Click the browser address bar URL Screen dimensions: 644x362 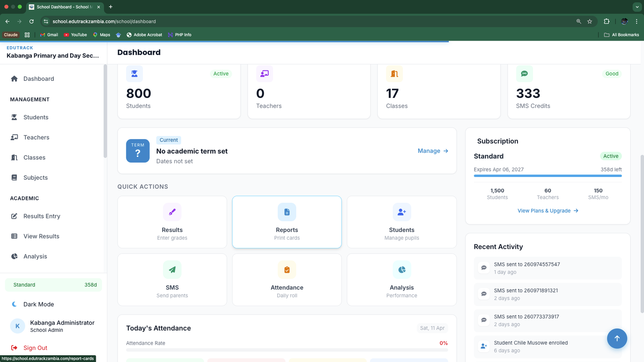104,21
